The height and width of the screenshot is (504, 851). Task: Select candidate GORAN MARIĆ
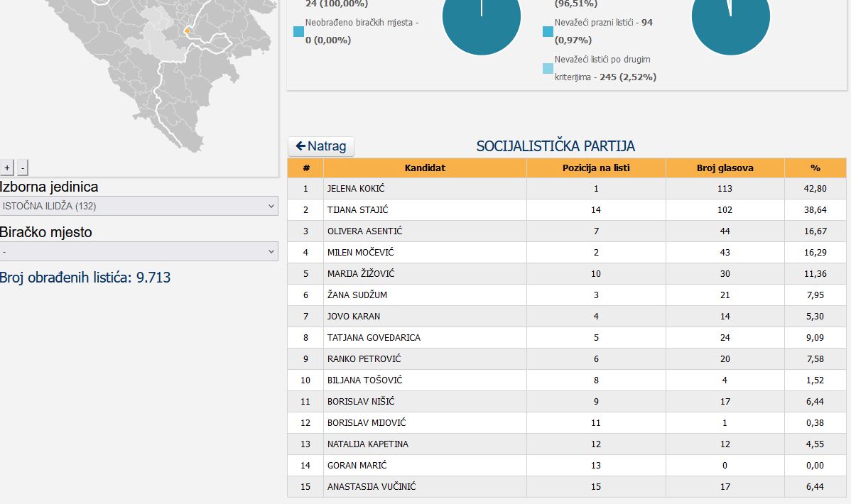[x=357, y=466]
